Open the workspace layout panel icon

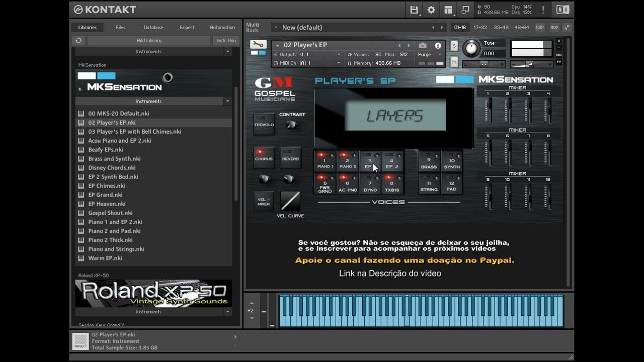448,10
